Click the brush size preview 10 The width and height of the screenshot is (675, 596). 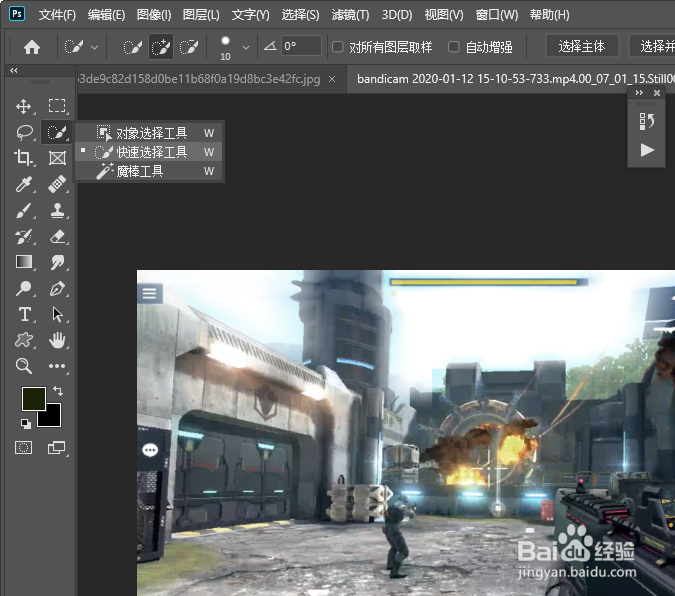[x=225, y=47]
